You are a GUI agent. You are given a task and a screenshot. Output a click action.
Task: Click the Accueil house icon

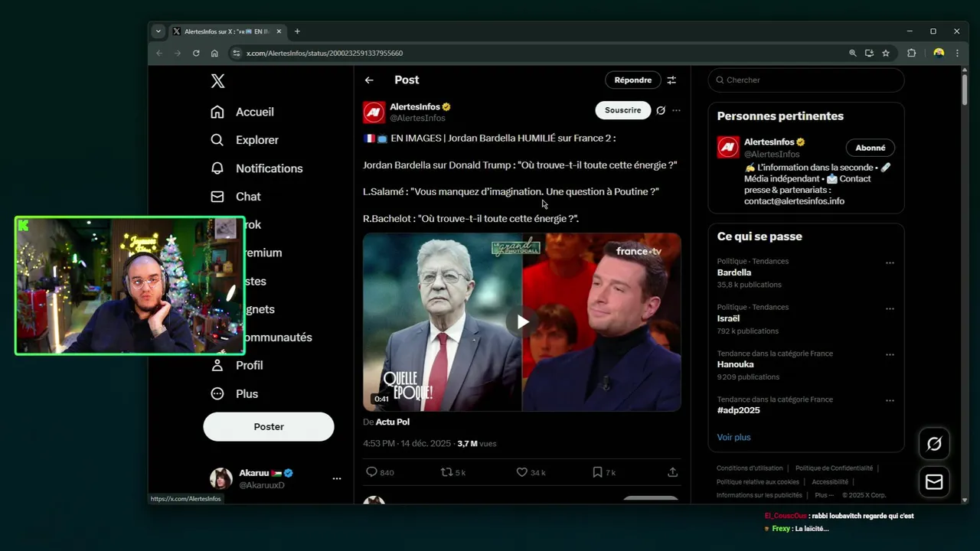point(217,112)
